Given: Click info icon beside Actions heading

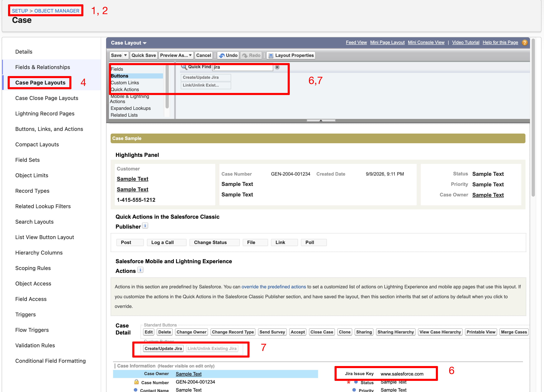Looking at the screenshot, I should 140,270.
